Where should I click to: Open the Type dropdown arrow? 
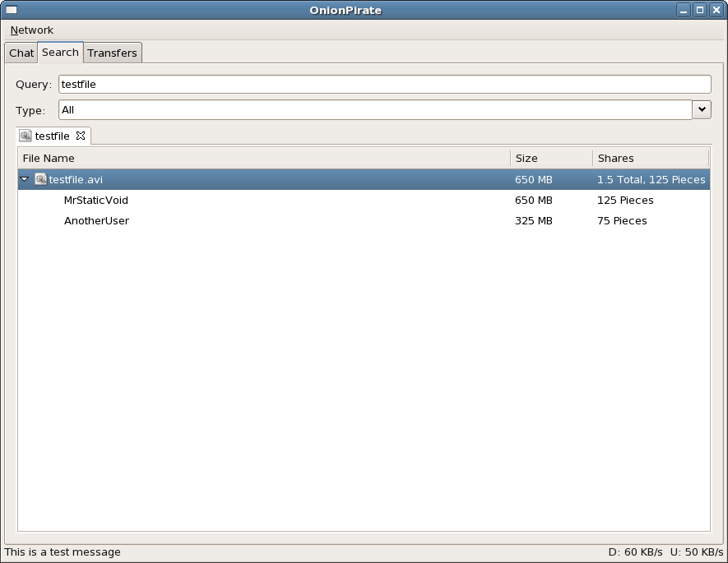(702, 109)
